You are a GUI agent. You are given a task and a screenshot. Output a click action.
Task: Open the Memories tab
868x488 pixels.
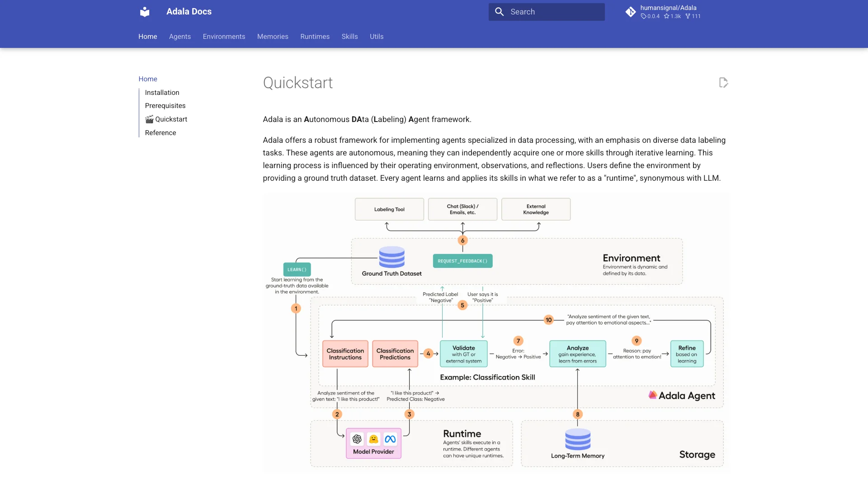273,37
